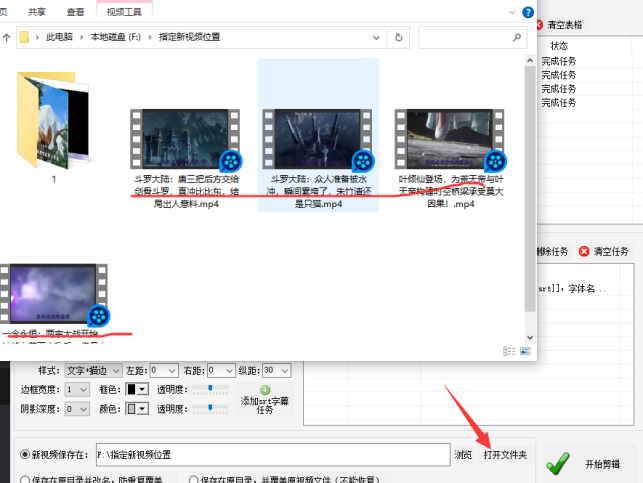Click 本地磁盘 (F:) breadcrumb

point(116,37)
